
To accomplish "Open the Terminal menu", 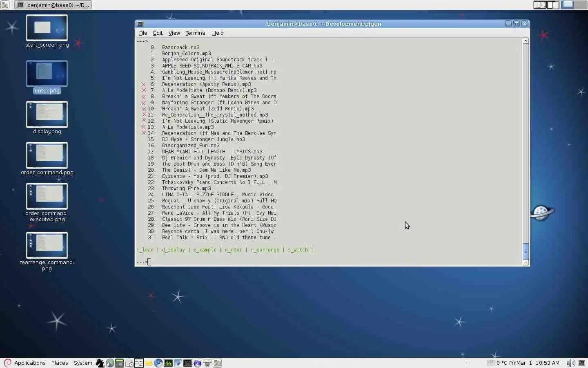I will [x=196, y=33].
